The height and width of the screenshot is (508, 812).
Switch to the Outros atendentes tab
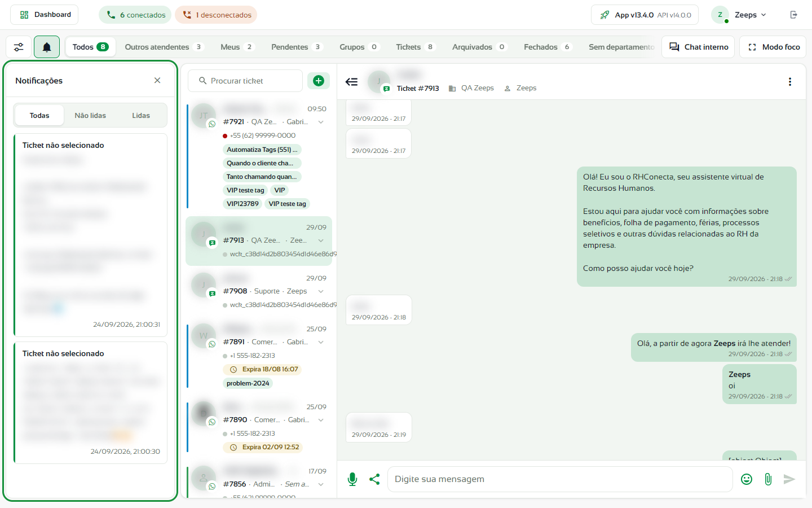coord(164,47)
